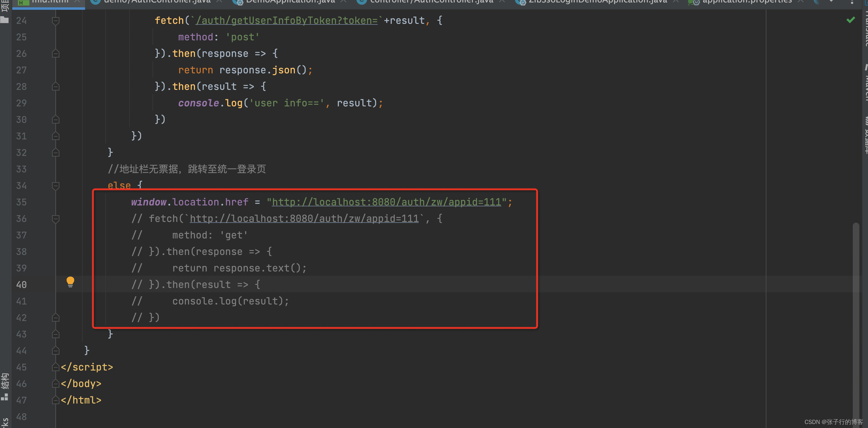Collapse fold end marker at line 43
Viewport: 868px width, 428px height.
pos(56,334)
